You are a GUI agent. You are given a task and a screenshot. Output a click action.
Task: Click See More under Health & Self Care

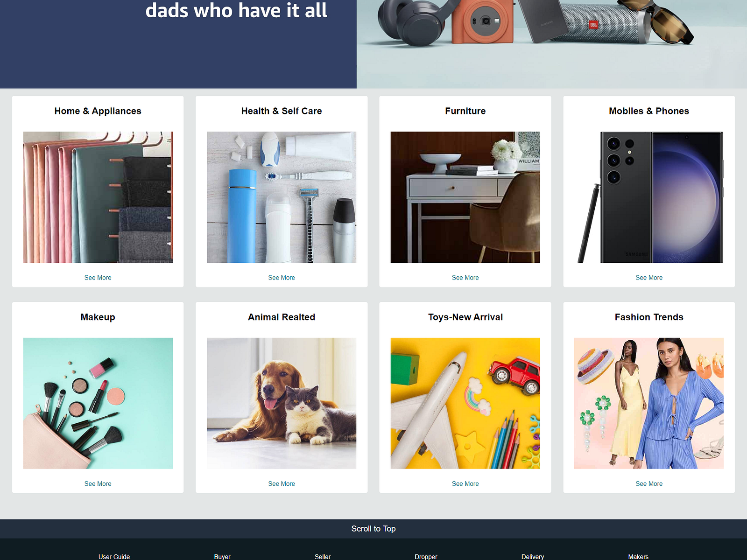(x=282, y=278)
